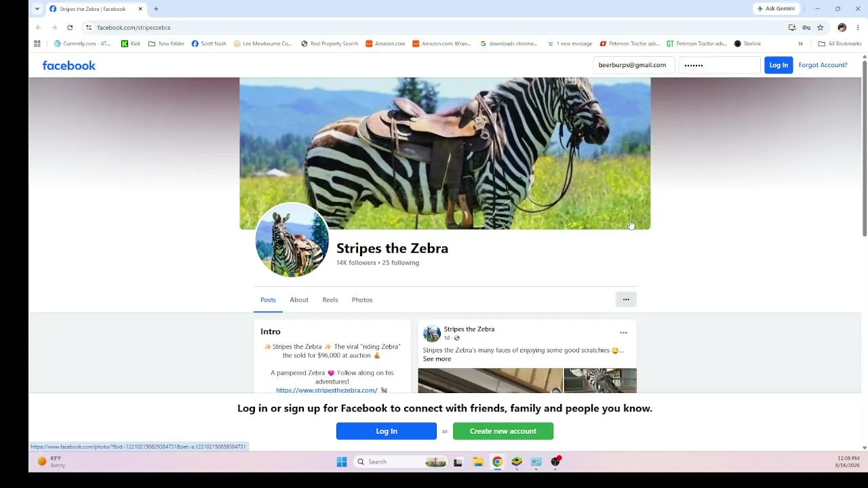Click the blue Log in button in banner
The width and height of the screenshot is (868, 488).
pyautogui.click(x=387, y=431)
